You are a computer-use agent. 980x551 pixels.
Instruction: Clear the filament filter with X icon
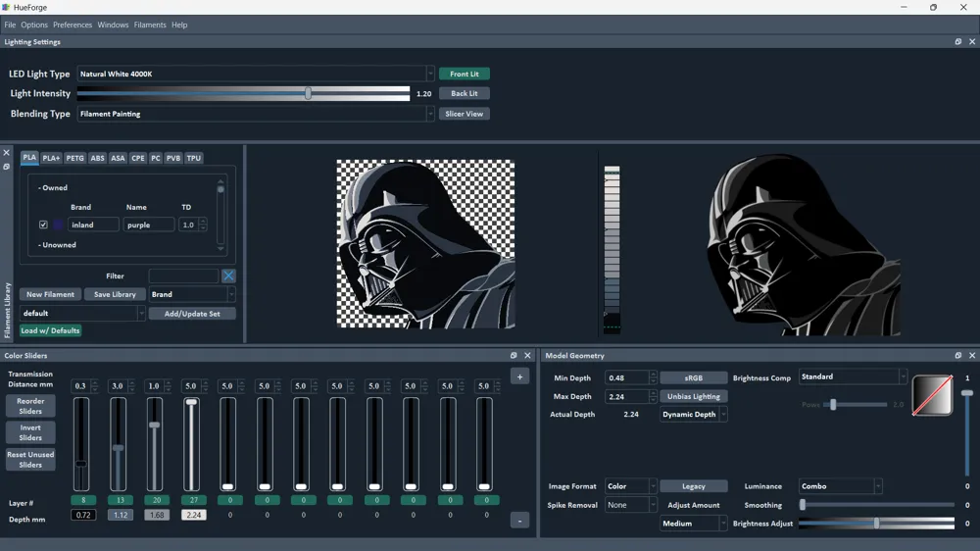(x=228, y=275)
